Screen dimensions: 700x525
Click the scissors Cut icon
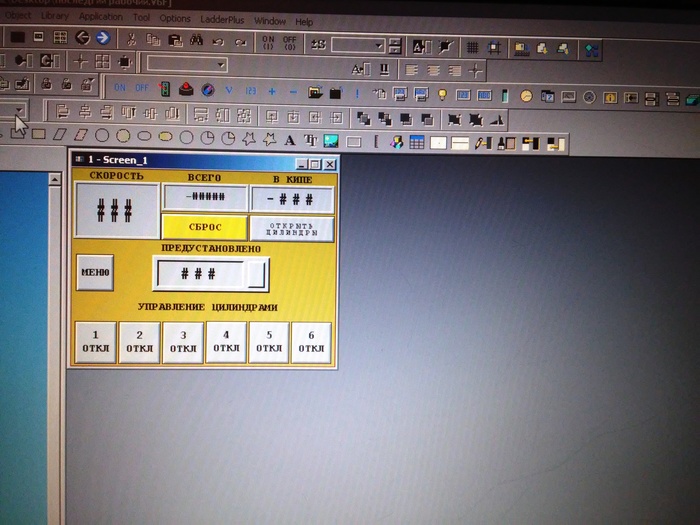click(x=132, y=40)
